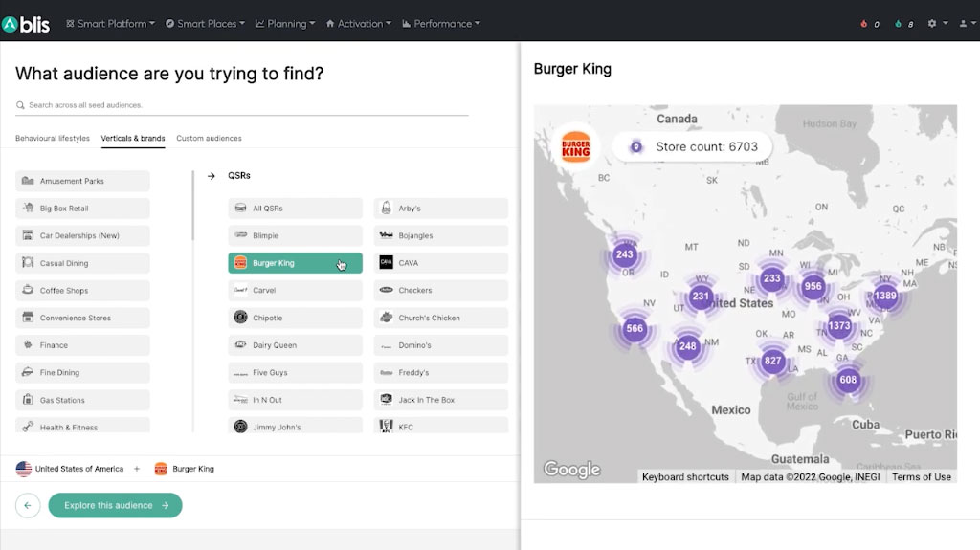
Task: Click the Chipotle brand logo
Action: [240, 317]
